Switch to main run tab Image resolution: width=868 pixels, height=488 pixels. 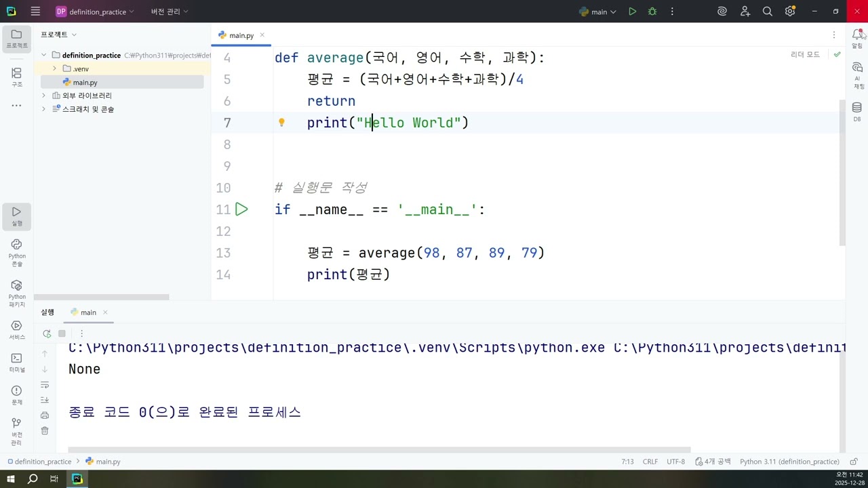[89, 312]
